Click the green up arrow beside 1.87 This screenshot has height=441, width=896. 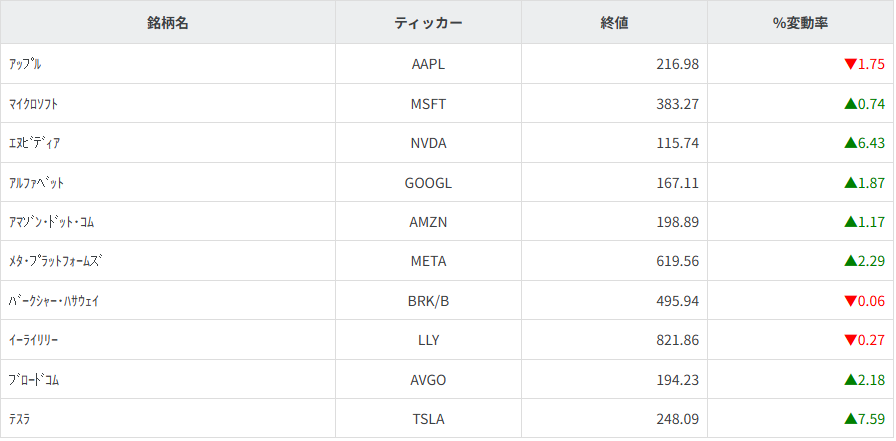[x=851, y=182]
